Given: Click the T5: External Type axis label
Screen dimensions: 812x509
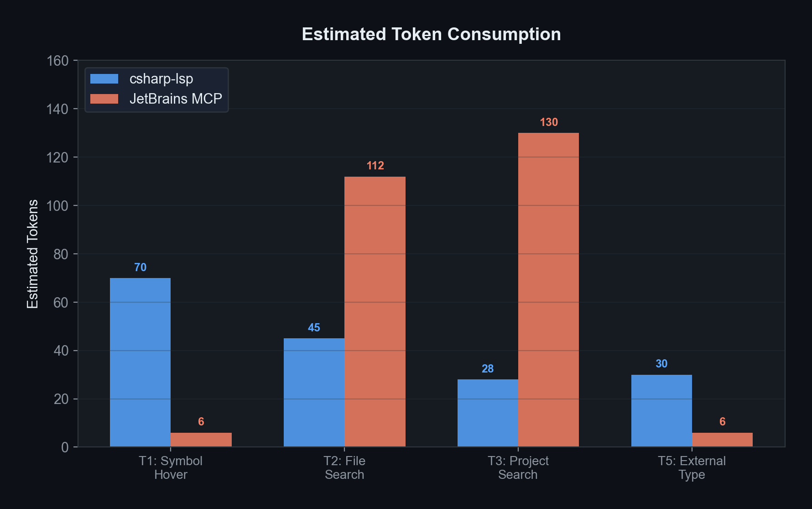Looking at the screenshot, I should (692, 467).
